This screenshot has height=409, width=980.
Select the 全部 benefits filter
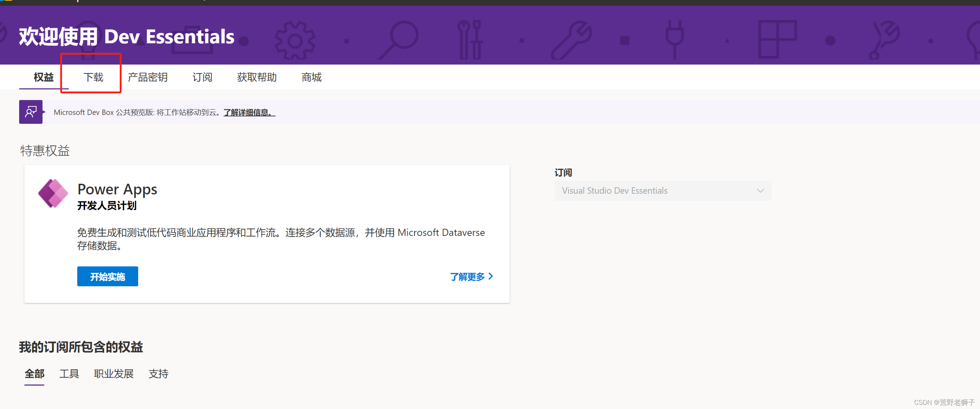pos(35,374)
